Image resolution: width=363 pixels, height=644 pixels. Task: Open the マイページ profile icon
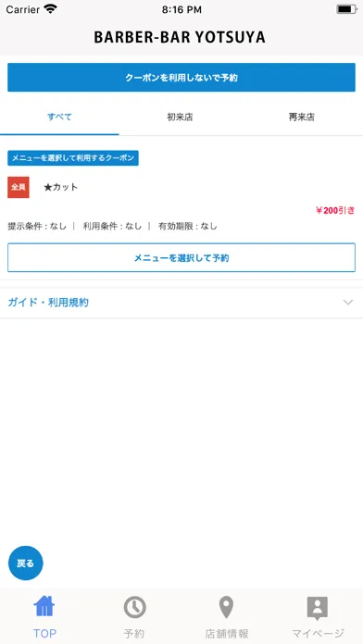[x=318, y=608]
